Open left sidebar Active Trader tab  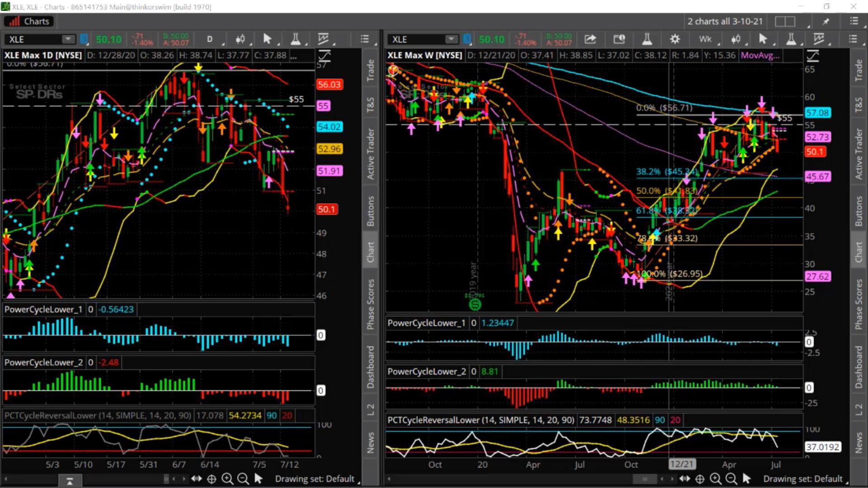point(370,154)
